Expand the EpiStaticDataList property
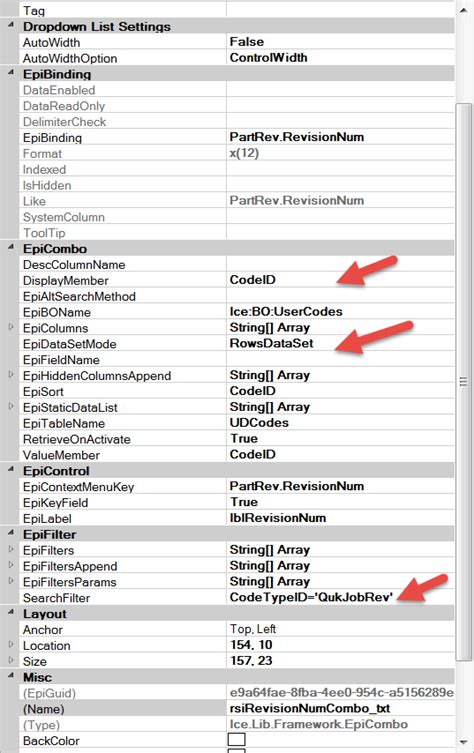The image size is (474, 753). [x=11, y=407]
